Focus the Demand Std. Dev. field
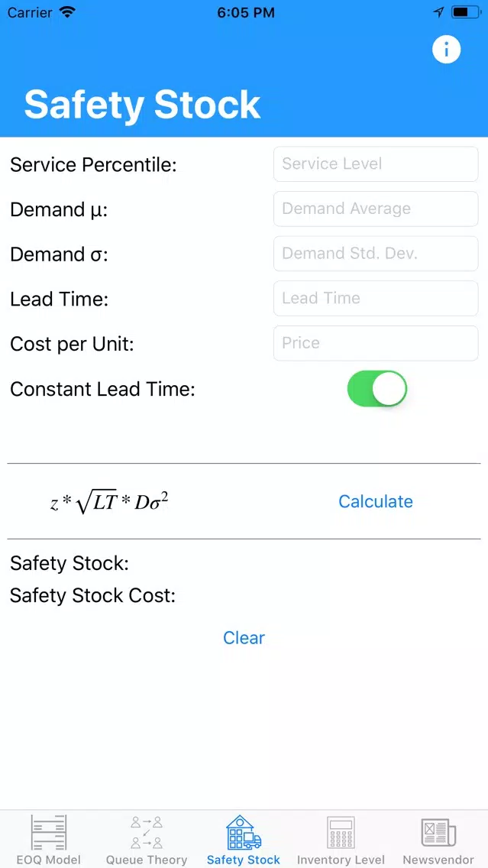 [x=376, y=254]
